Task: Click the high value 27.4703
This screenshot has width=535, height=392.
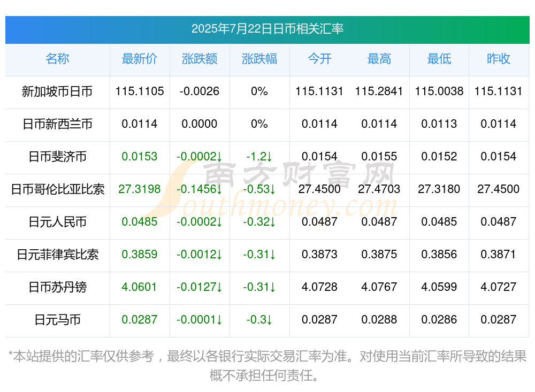Action: 379,189
